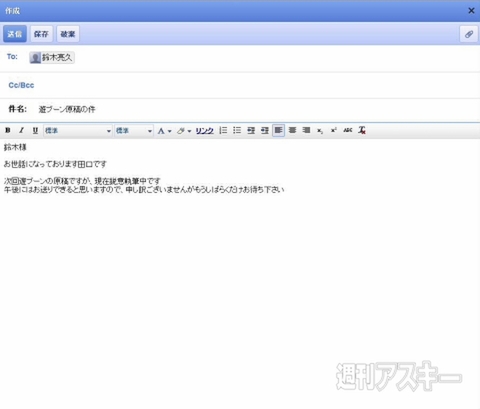Click the decrease indent icon

pos(251,130)
